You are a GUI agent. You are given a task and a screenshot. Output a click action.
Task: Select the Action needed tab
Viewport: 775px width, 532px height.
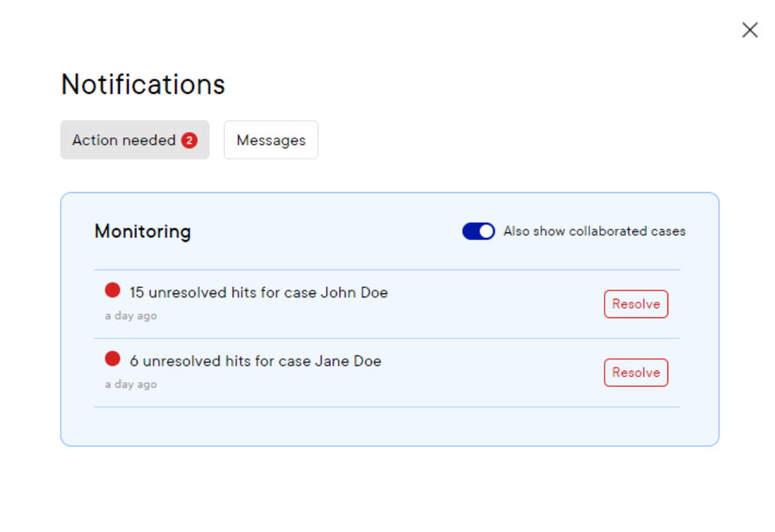click(126, 140)
